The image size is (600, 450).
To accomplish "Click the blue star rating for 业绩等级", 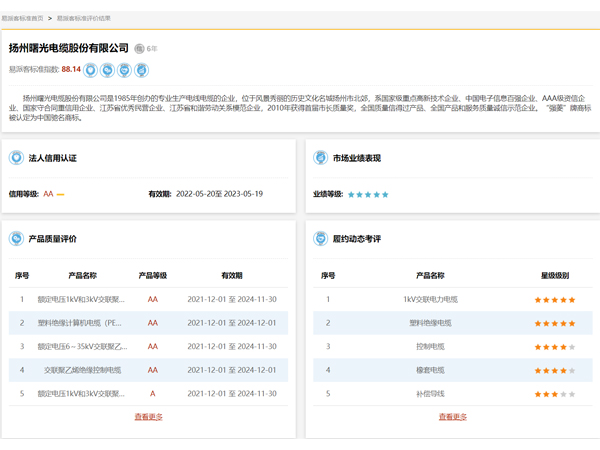I will click(368, 195).
